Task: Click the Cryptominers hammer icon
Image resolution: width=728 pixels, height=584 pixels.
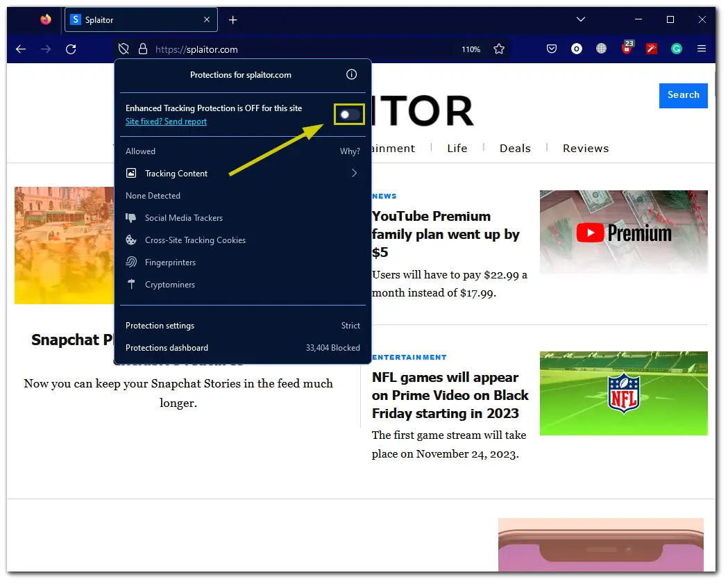Action: tap(131, 284)
